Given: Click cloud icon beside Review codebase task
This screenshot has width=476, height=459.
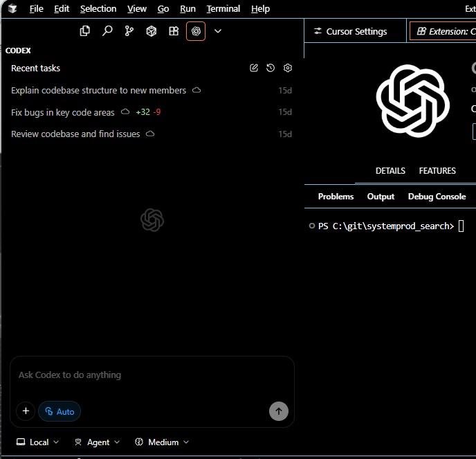Looking at the screenshot, I should 150,134.
